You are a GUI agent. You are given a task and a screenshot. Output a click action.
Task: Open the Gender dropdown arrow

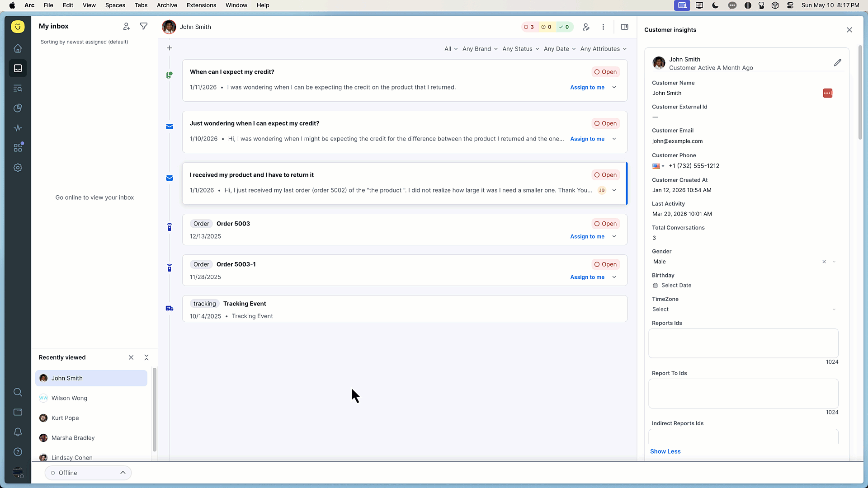click(834, 262)
